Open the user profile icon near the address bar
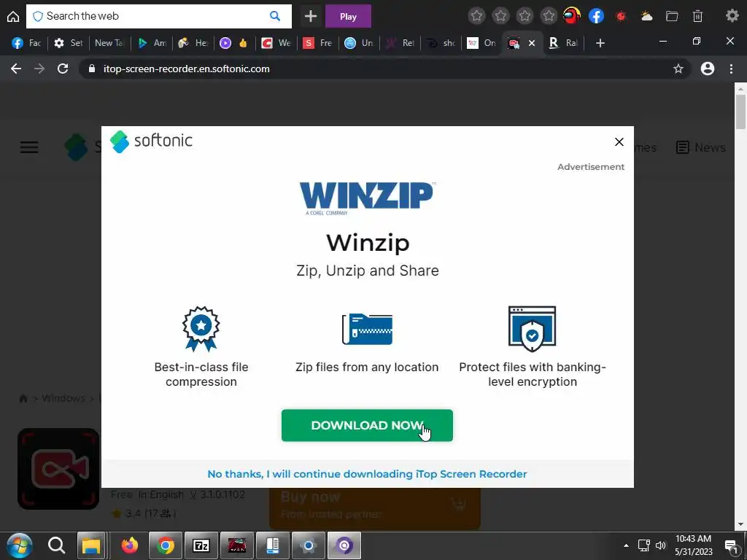The width and height of the screenshot is (747, 560). pos(708,69)
